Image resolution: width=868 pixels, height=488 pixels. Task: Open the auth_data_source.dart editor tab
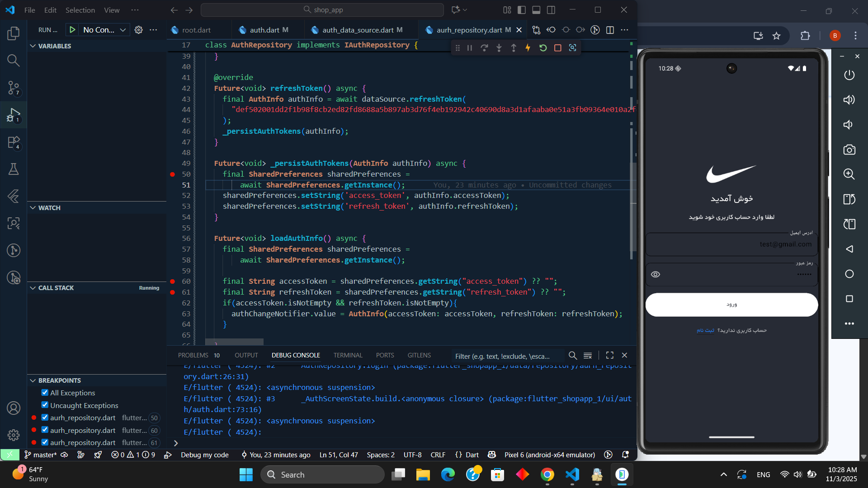(x=357, y=30)
